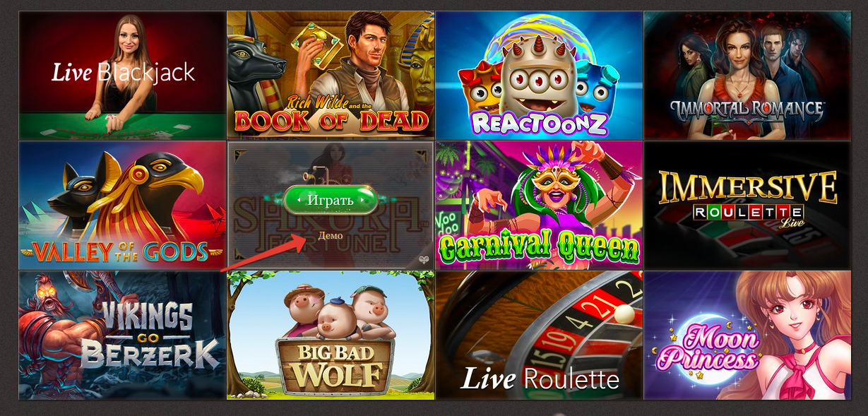This screenshot has height=416, width=868.
Task: Open the Live Blackjack game tile
Action: click(x=121, y=75)
